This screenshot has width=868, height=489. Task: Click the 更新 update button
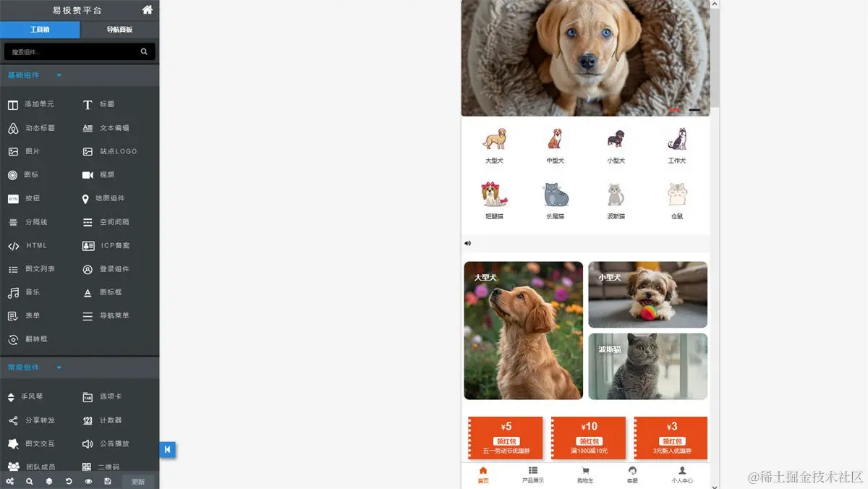click(x=138, y=482)
